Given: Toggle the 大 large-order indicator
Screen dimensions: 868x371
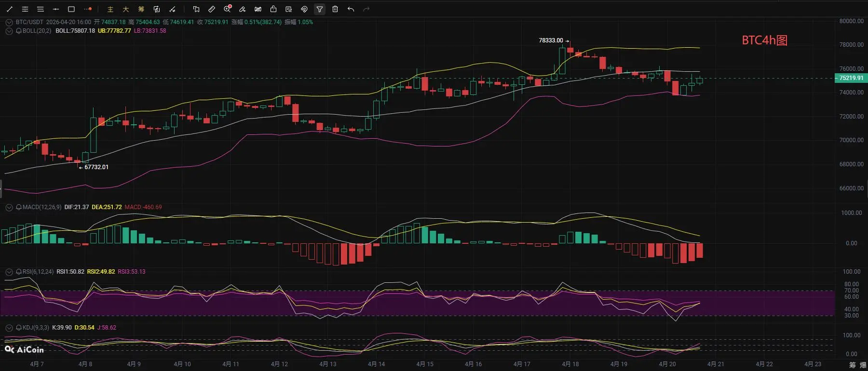Looking at the screenshot, I should coord(126,9).
